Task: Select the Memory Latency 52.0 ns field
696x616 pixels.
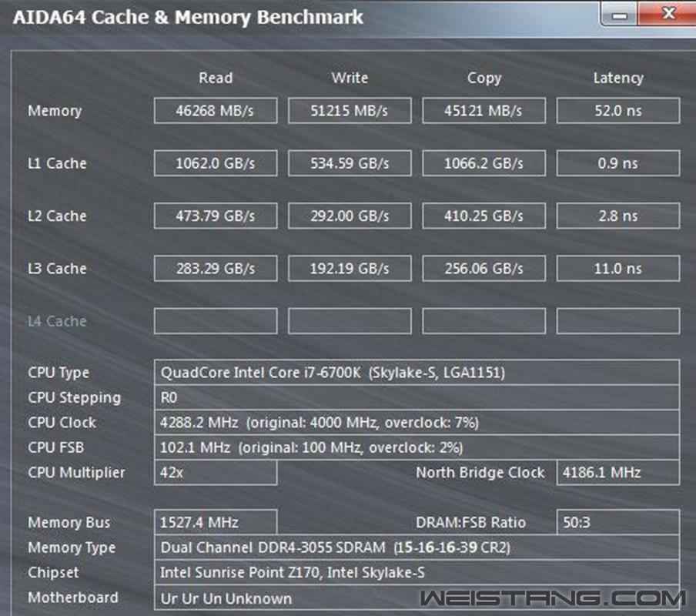Action: coord(617,111)
